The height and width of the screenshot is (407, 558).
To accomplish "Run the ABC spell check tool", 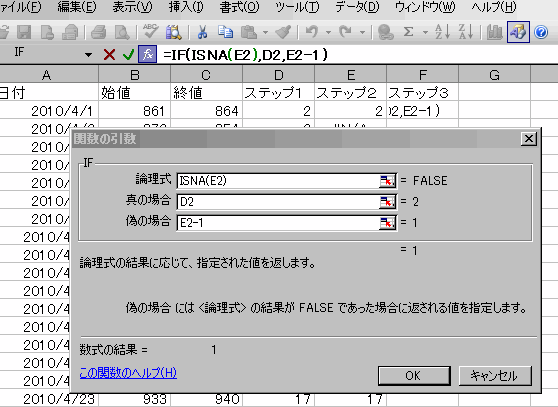I will (151, 32).
